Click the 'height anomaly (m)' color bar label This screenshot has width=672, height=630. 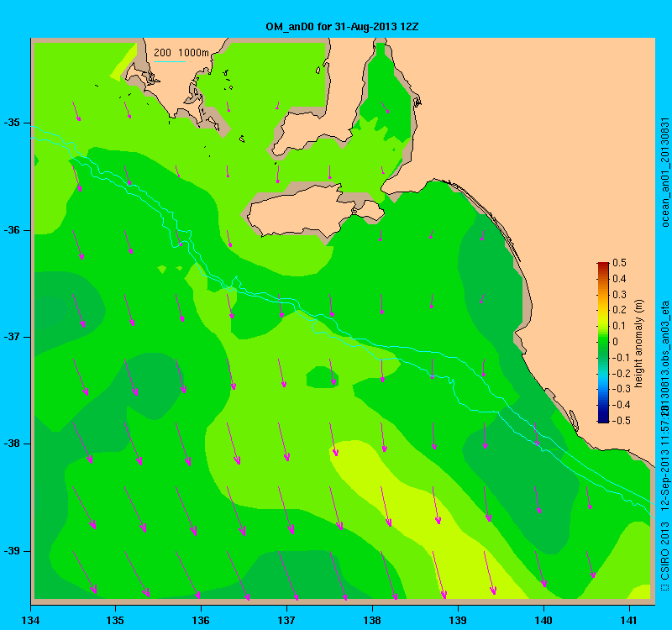point(639,344)
